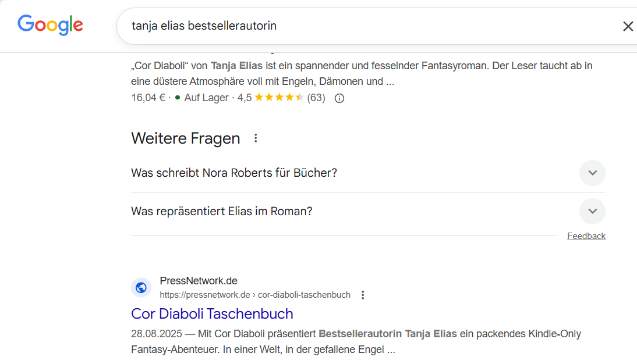Viewport: 637px width, 364px height.
Task: Click the info icon beside the rating count
Action: click(339, 98)
